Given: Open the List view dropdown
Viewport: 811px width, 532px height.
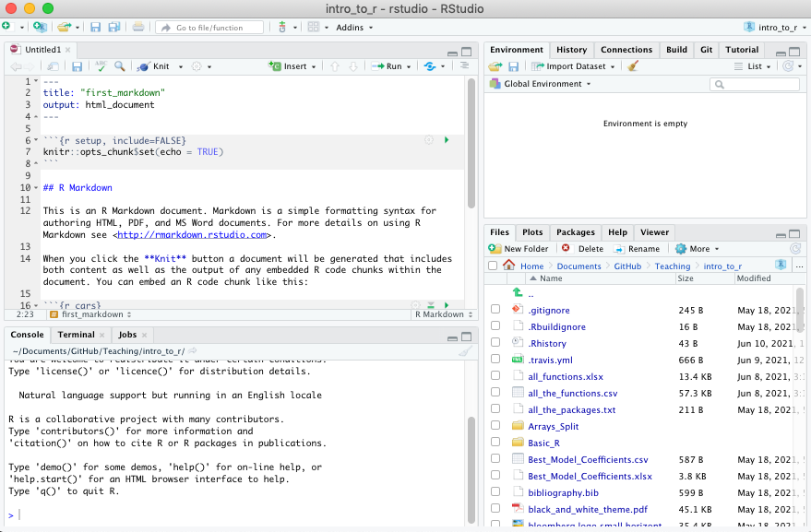Looking at the screenshot, I should pos(753,66).
